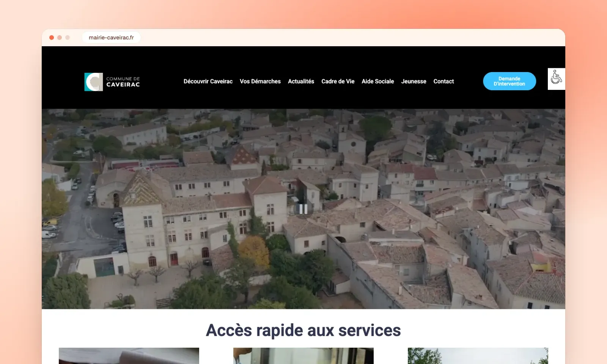The width and height of the screenshot is (607, 364).
Task: Go to Contact page
Action: 443,82
